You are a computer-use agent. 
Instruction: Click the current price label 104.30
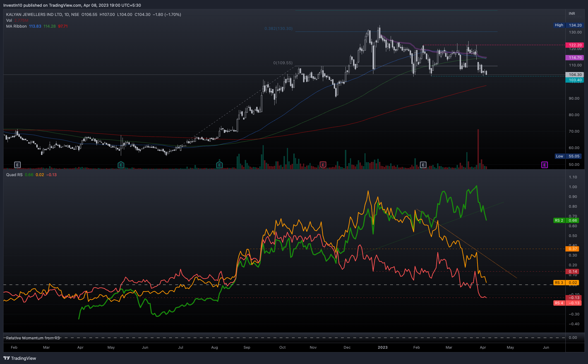pyautogui.click(x=575, y=75)
